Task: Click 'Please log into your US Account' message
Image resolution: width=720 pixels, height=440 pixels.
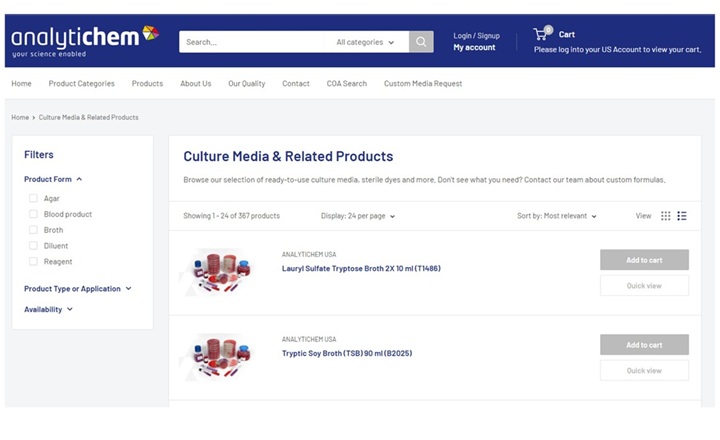Action: click(x=617, y=50)
